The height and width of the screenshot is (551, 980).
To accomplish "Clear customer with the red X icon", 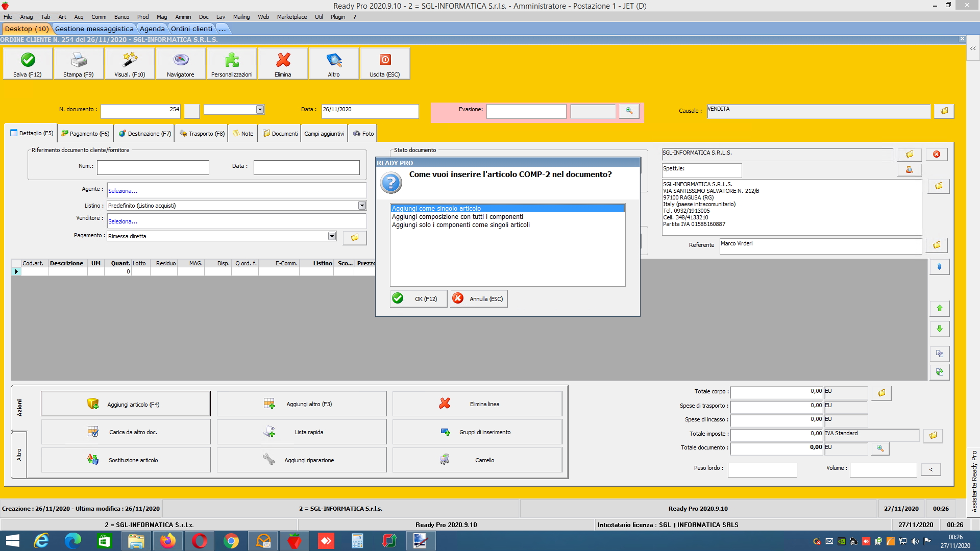I will [x=937, y=154].
